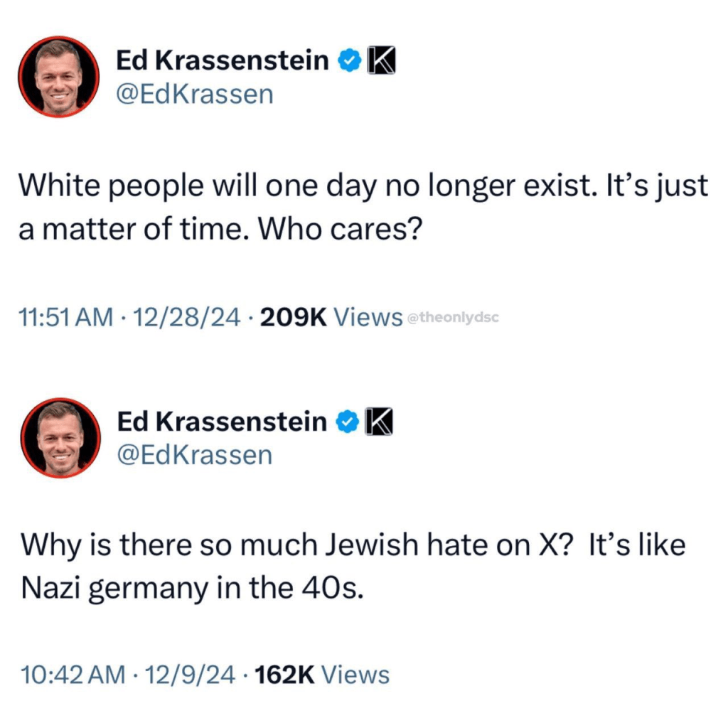Screen dimensions: 728x728
Task: Click the K affiliation badge in top tweet
Action: click(x=380, y=62)
